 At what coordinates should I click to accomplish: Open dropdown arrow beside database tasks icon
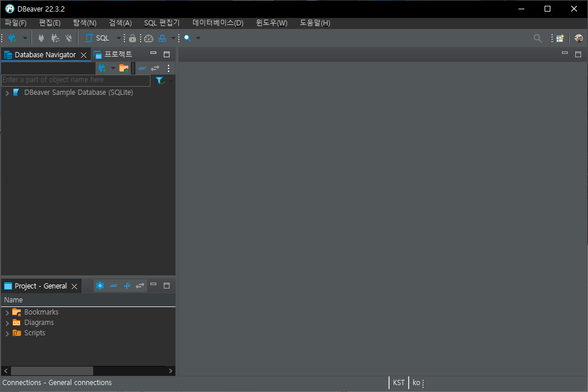(173, 38)
